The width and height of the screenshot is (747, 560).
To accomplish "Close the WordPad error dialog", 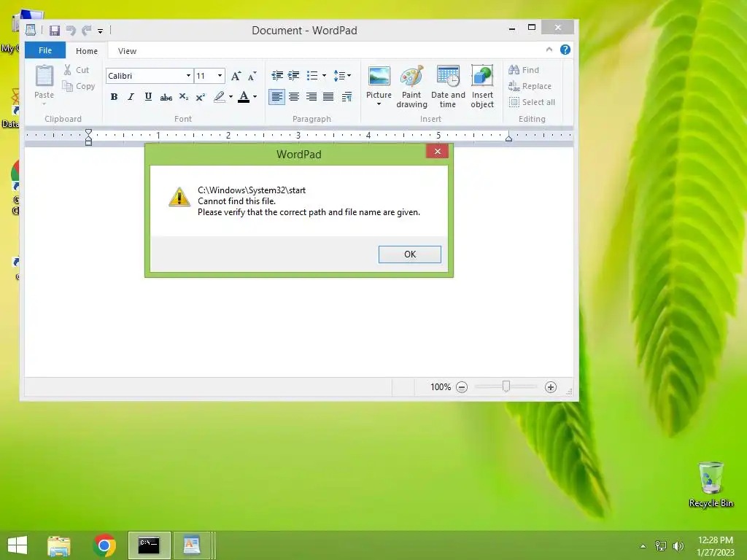I will [x=438, y=152].
